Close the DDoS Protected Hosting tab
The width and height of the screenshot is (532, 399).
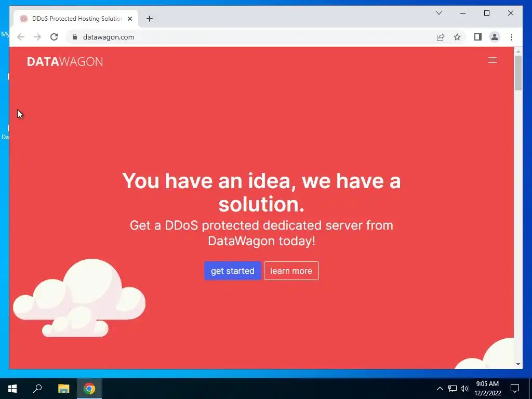point(129,19)
